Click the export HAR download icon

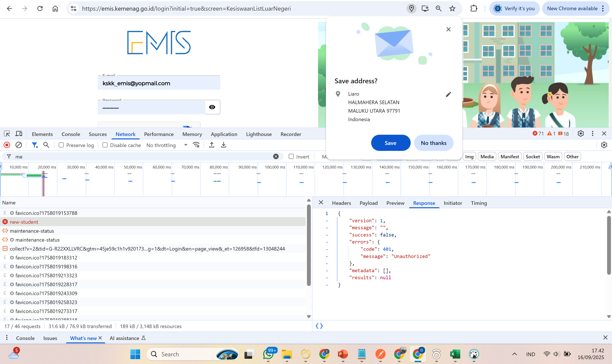point(224,145)
